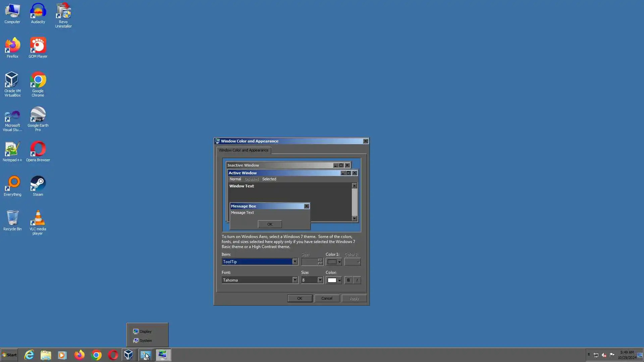Open the Steam desktop icon
The width and height of the screenshot is (644, 362).
(38, 186)
